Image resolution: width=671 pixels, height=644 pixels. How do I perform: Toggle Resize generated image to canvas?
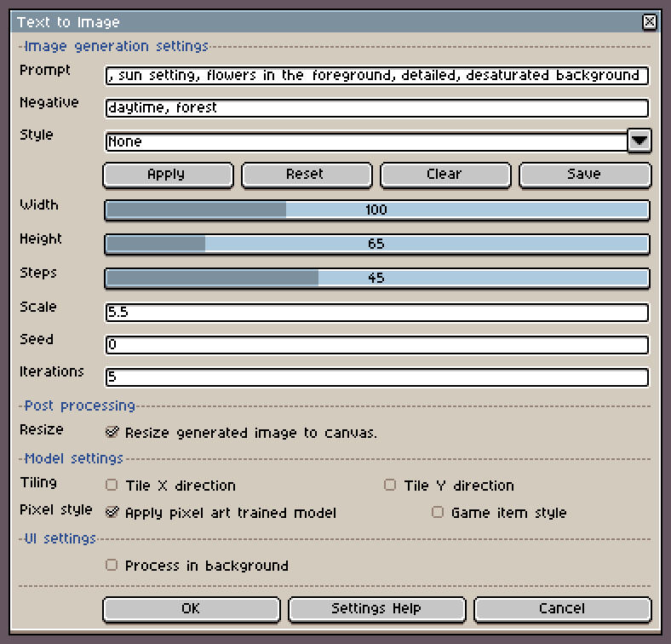coord(112,432)
